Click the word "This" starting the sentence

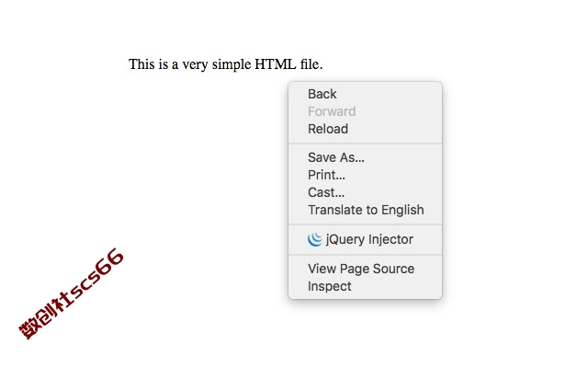pyautogui.click(x=141, y=64)
